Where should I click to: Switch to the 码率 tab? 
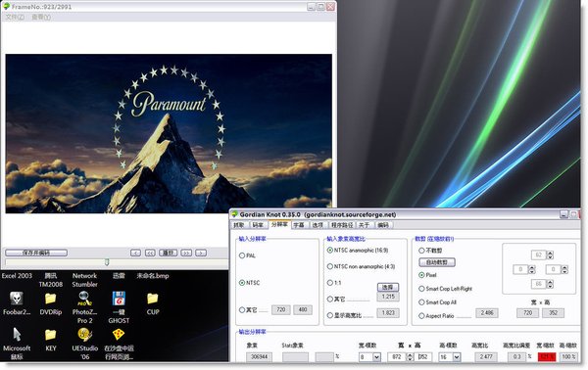click(x=258, y=225)
